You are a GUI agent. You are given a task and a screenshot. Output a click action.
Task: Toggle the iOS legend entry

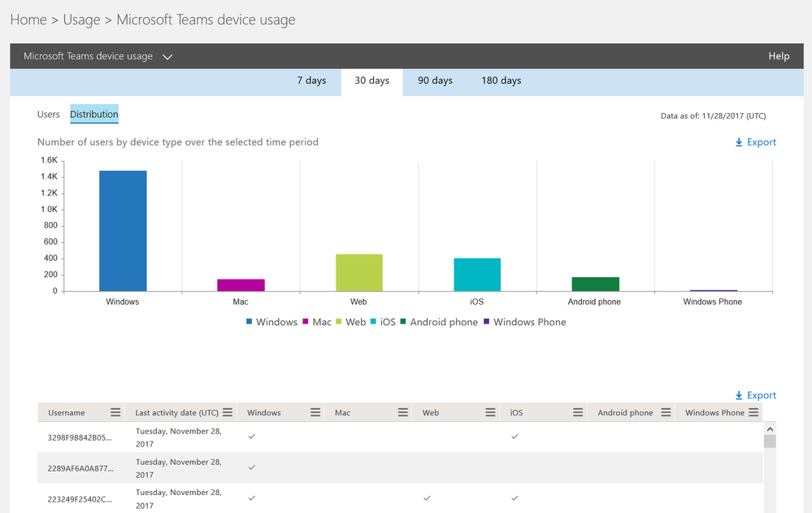pos(383,322)
